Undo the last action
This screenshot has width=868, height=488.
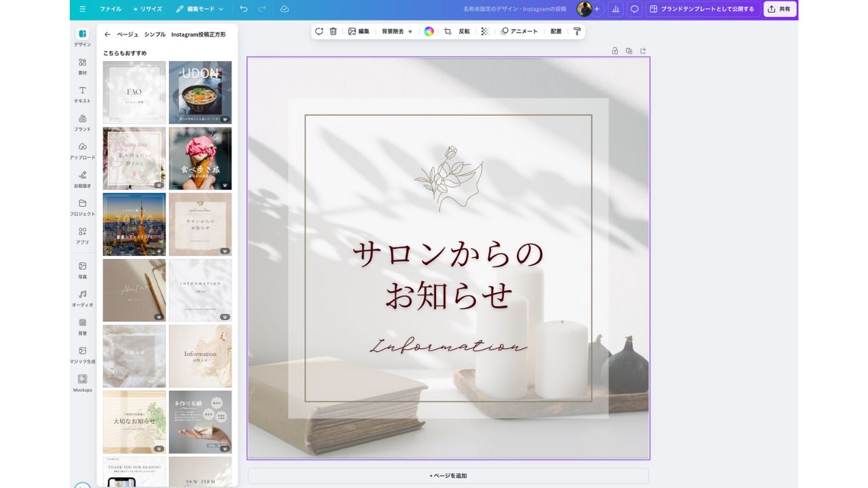(x=244, y=9)
